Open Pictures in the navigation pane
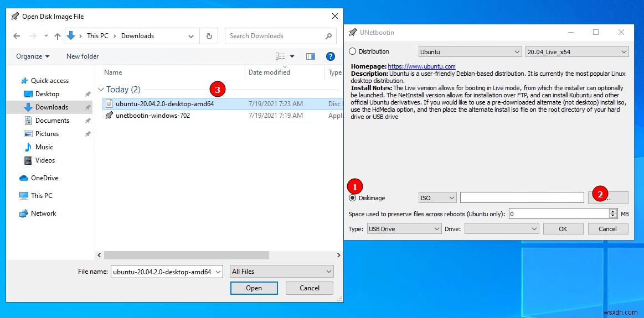The image size is (644, 318). 47,134
